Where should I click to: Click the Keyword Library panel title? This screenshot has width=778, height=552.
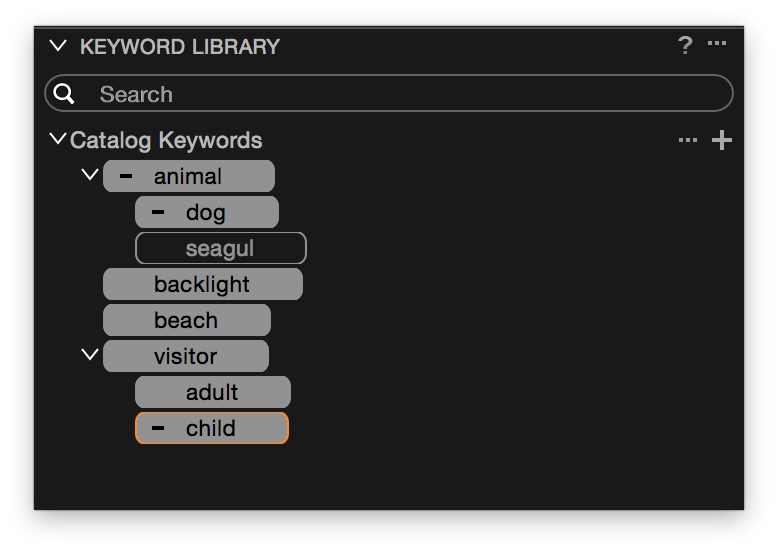(x=180, y=47)
